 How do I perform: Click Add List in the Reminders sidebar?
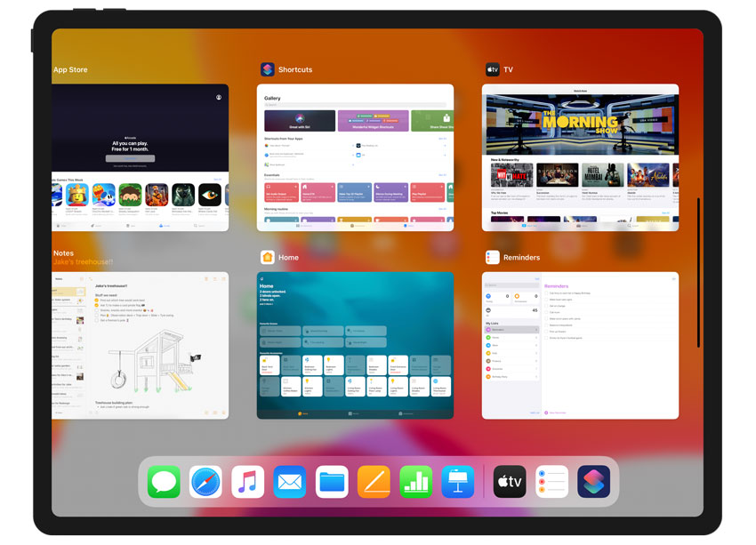535,413
